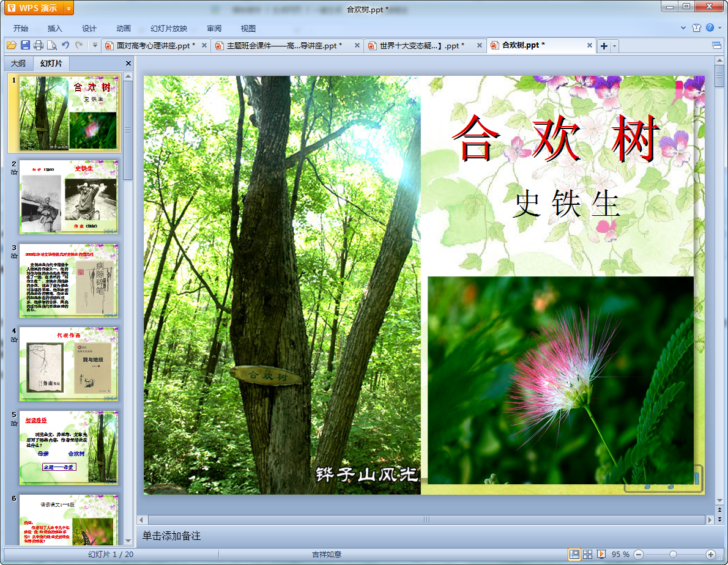
Task: Close the 主题班会课件 document tab
Action: click(357, 45)
